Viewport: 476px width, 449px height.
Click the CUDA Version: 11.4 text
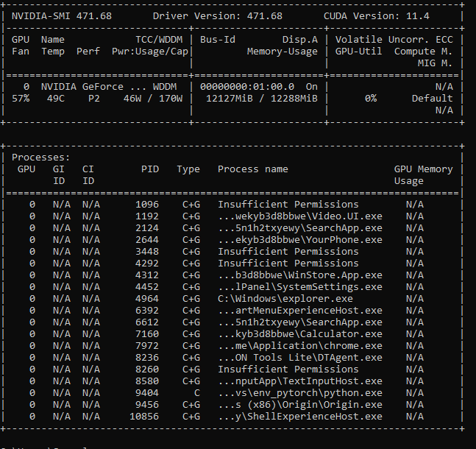pyautogui.click(x=376, y=15)
